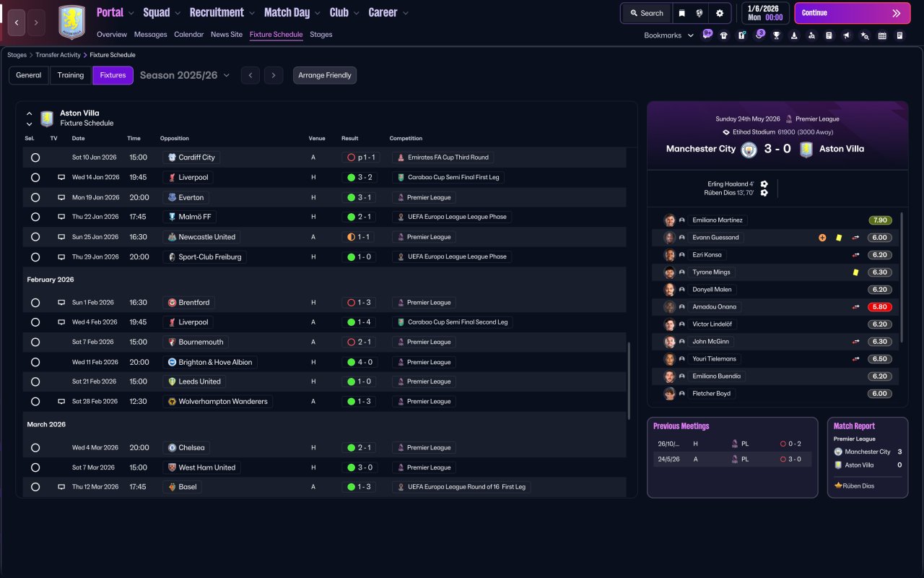Open the Bookmarks dropdown
Viewport: 924px width, 578px height.
669,35
